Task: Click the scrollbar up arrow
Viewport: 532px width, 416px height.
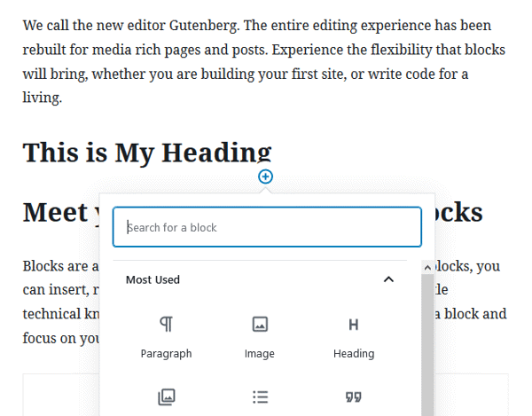Action: pyautogui.click(x=427, y=267)
